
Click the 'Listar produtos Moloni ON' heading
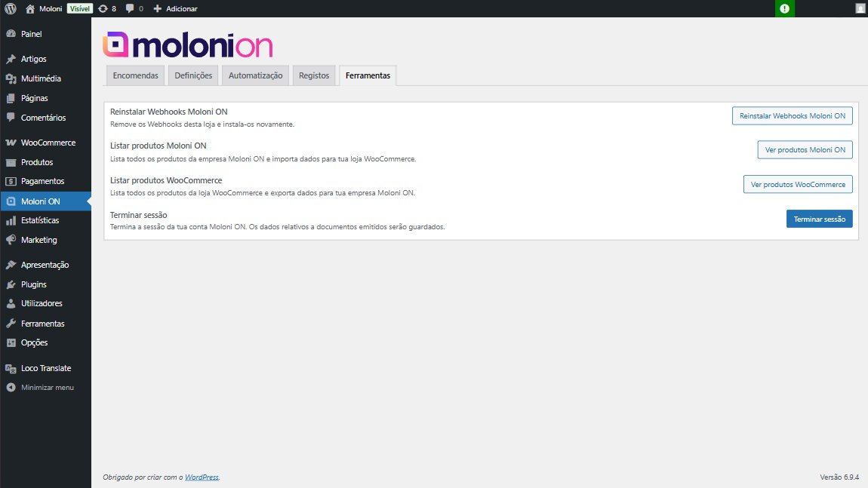pyautogui.click(x=159, y=146)
